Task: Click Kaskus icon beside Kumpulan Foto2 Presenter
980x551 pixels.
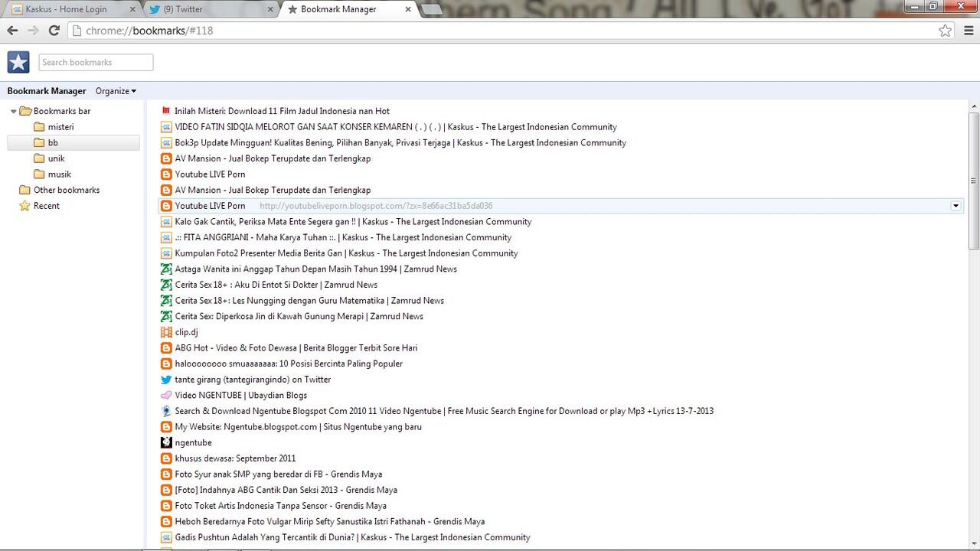Action: tap(166, 253)
